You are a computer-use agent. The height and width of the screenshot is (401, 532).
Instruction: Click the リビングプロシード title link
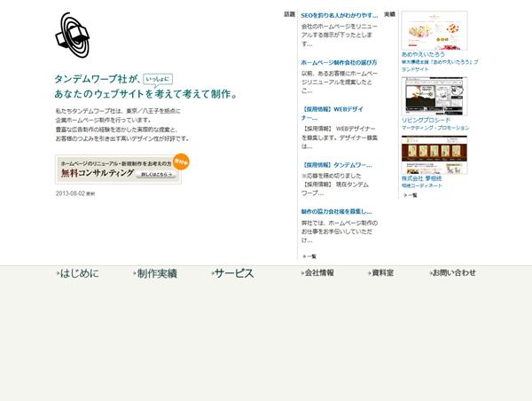coord(426,120)
